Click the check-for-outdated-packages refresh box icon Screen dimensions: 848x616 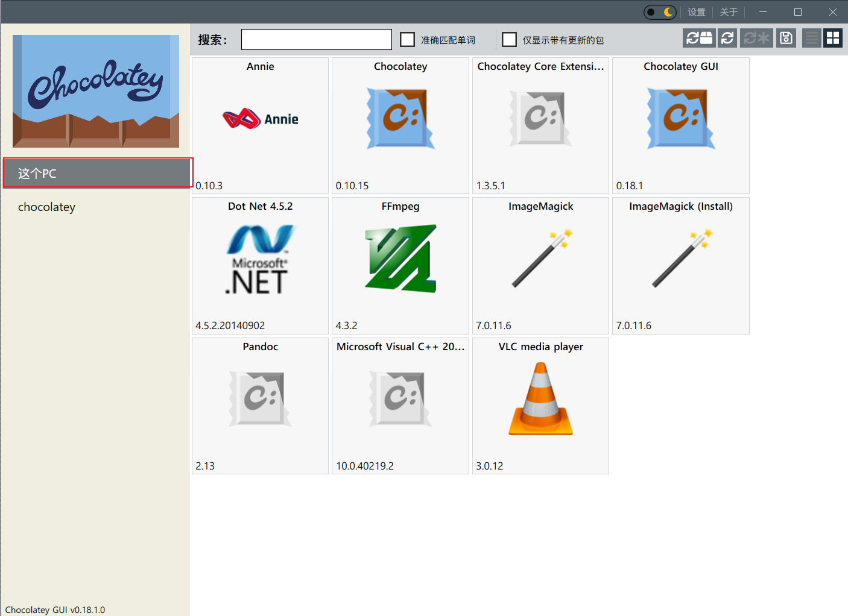tap(699, 38)
